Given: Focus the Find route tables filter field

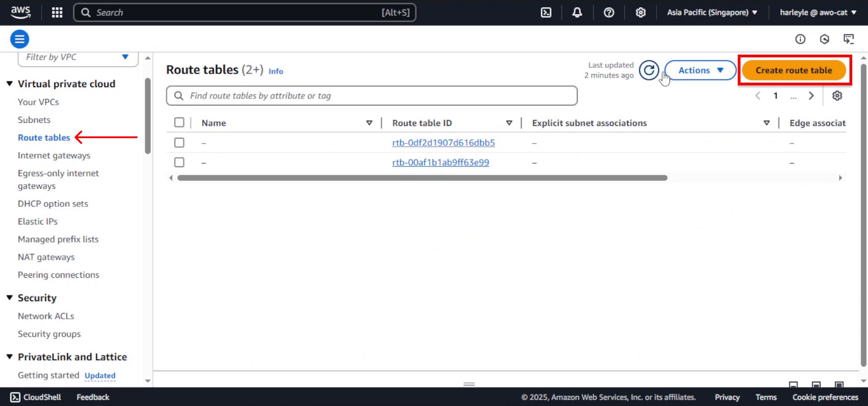Looking at the screenshot, I should [x=372, y=96].
